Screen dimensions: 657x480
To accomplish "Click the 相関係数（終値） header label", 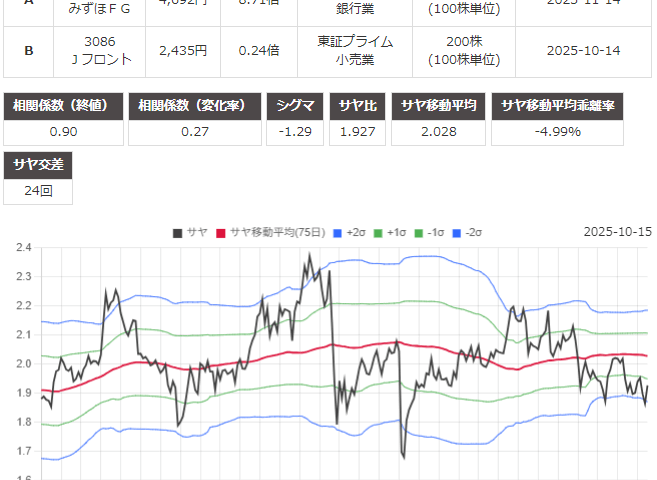I will [65, 105].
